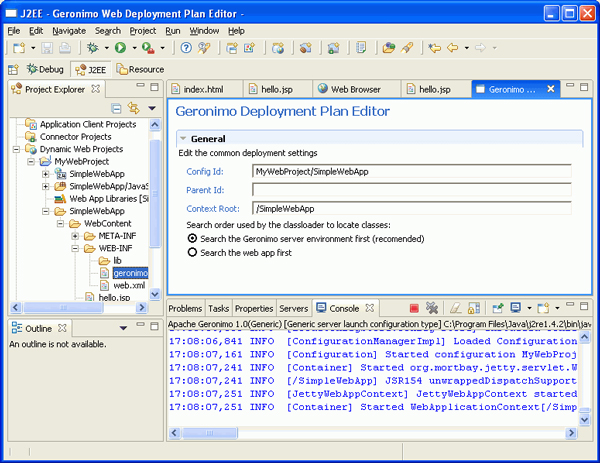The width and height of the screenshot is (600, 463).
Task: Close the Geronimo editor tab
Action: [x=551, y=89]
